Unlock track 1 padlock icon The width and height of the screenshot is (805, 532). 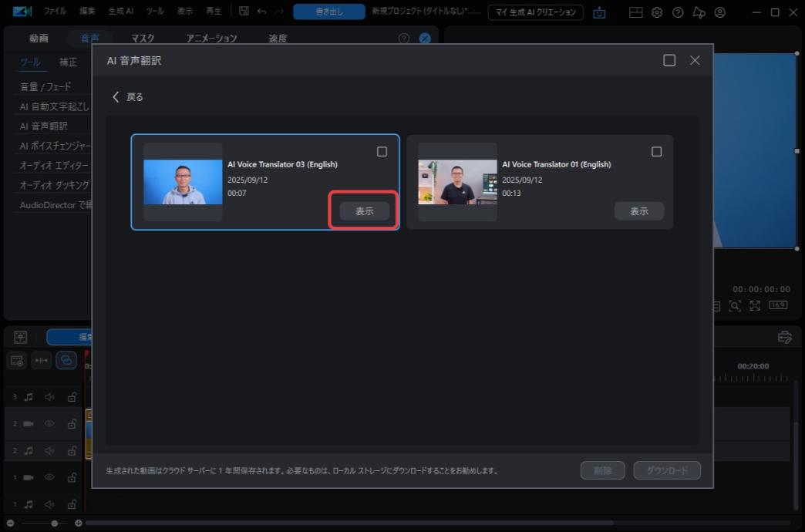[71, 476]
